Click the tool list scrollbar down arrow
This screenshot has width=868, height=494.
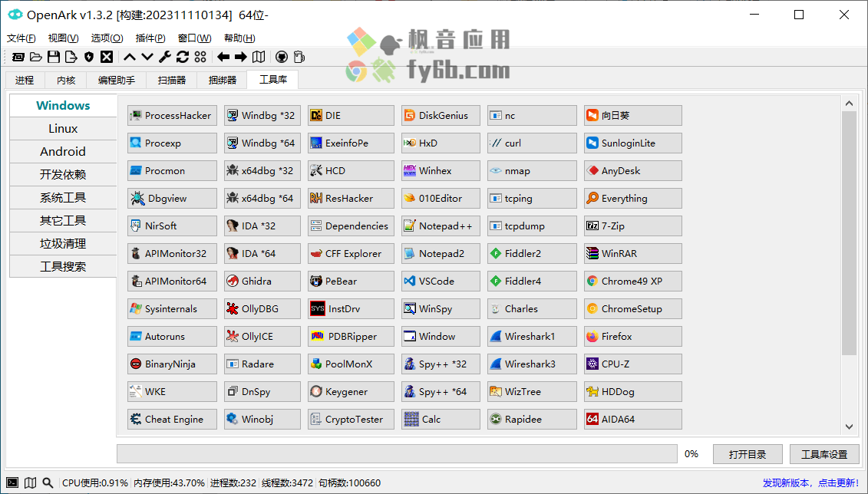point(849,426)
